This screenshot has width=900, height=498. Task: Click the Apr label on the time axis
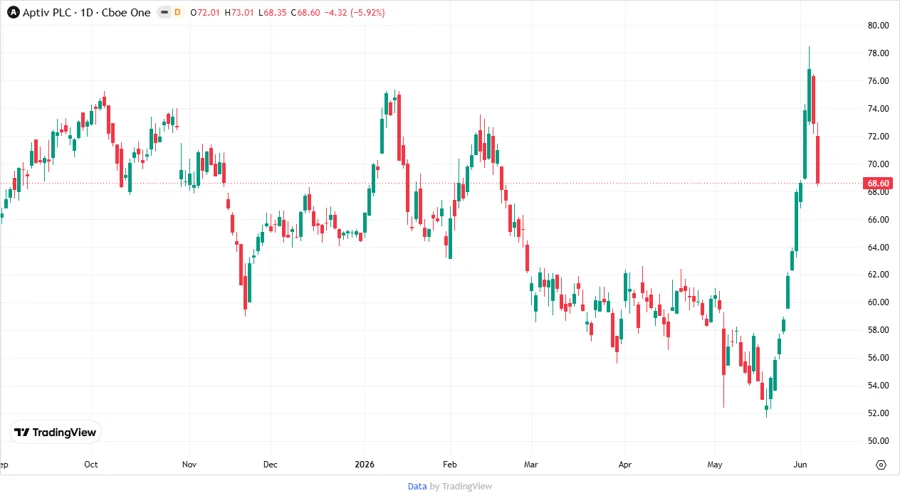pos(624,464)
